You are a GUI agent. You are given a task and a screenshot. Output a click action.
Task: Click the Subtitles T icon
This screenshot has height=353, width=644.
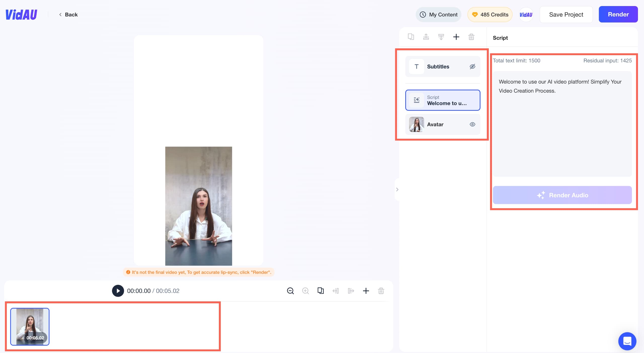tap(416, 66)
